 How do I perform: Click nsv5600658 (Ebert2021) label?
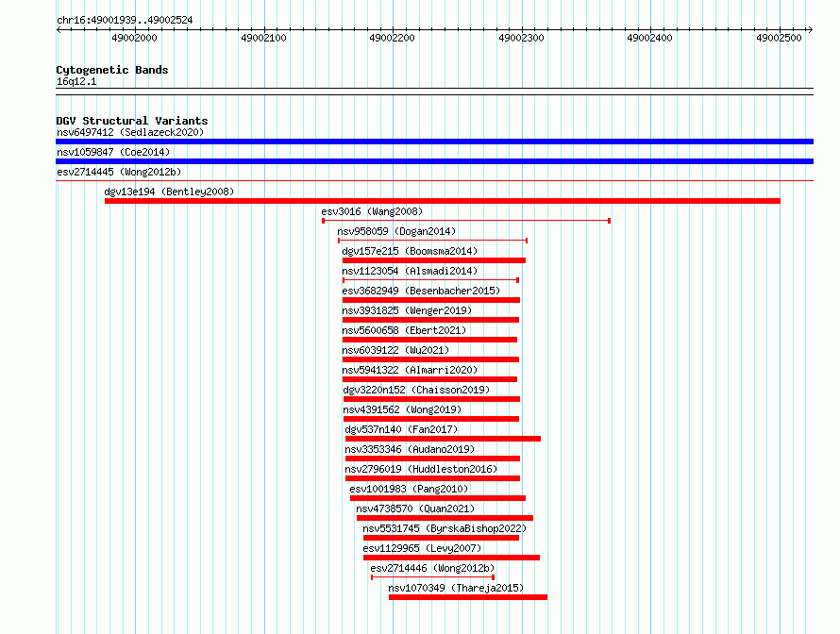point(404,330)
